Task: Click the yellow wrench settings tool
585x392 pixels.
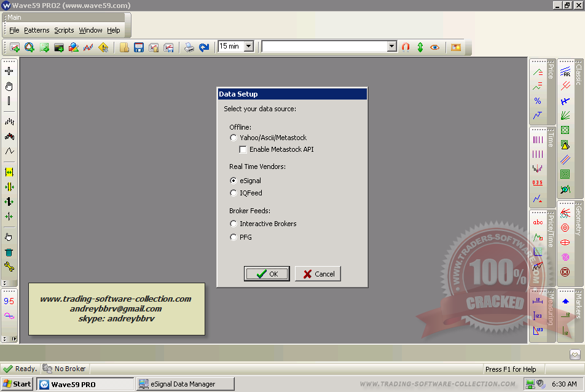Action: pos(9,267)
